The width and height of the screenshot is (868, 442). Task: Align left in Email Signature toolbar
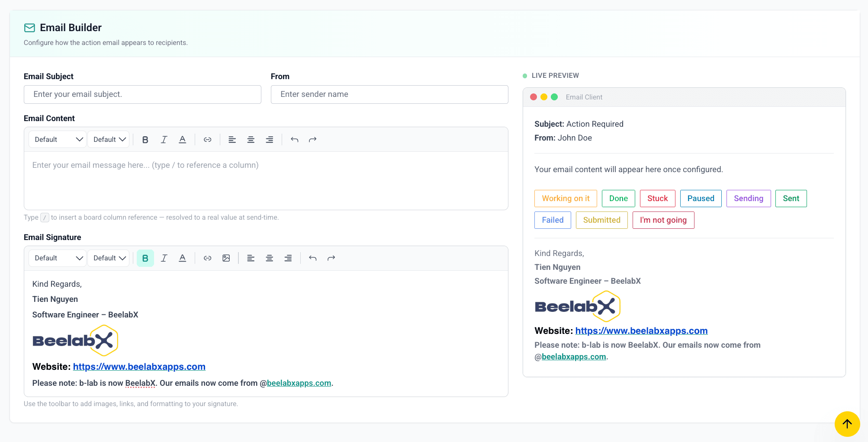(251, 258)
